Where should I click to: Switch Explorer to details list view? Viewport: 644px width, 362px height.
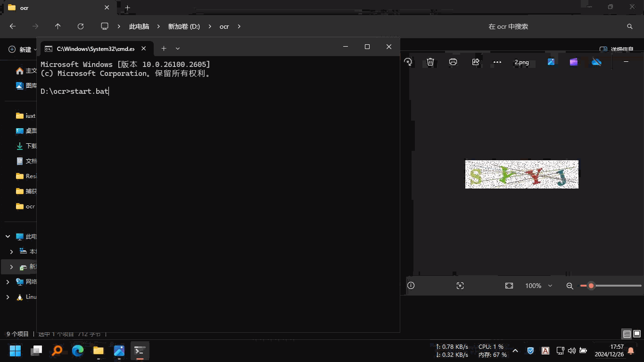627,334
